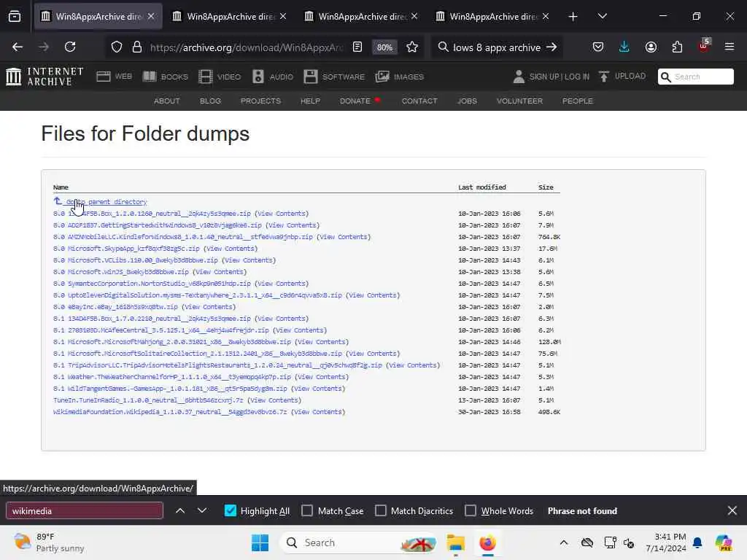Click the search magnifier icon in search bar
Image resolution: width=747 pixels, height=560 pixels.
[x=443, y=47]
